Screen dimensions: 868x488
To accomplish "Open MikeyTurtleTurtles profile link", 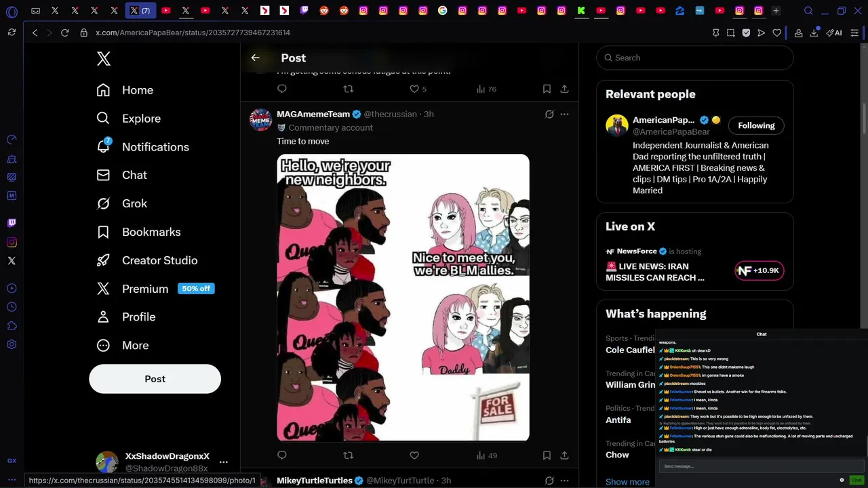I will pos(315,481).
